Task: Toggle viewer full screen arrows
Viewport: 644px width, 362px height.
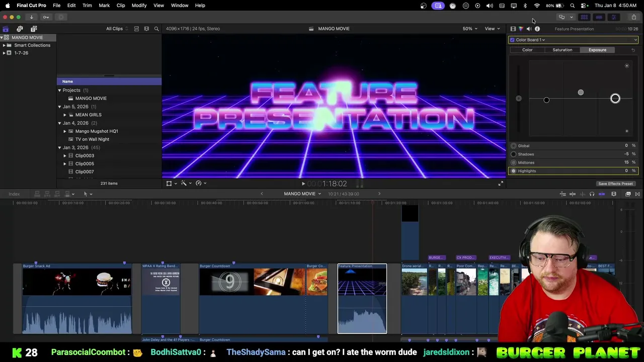Action: (501, 184)
